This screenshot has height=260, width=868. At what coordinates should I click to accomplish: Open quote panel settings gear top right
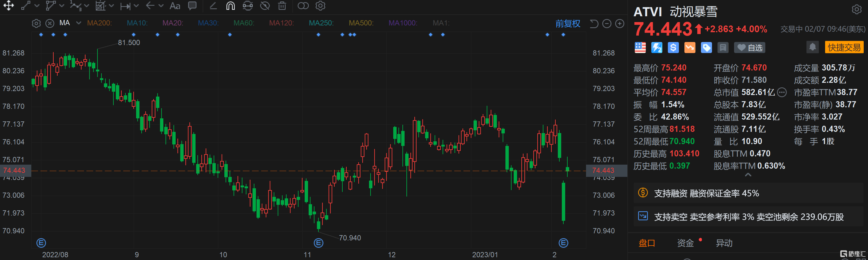coord(857,9)
